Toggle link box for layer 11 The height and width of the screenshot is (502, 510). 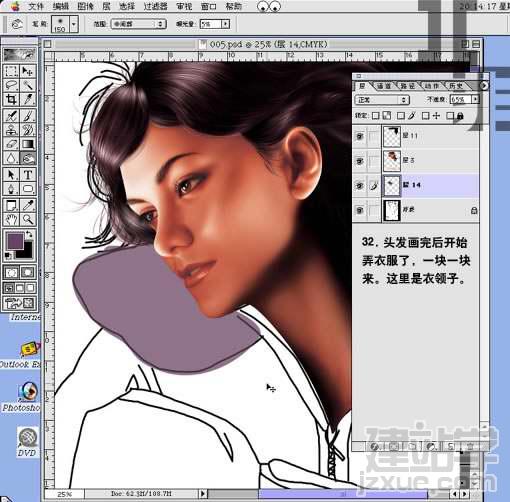[374, 136]
